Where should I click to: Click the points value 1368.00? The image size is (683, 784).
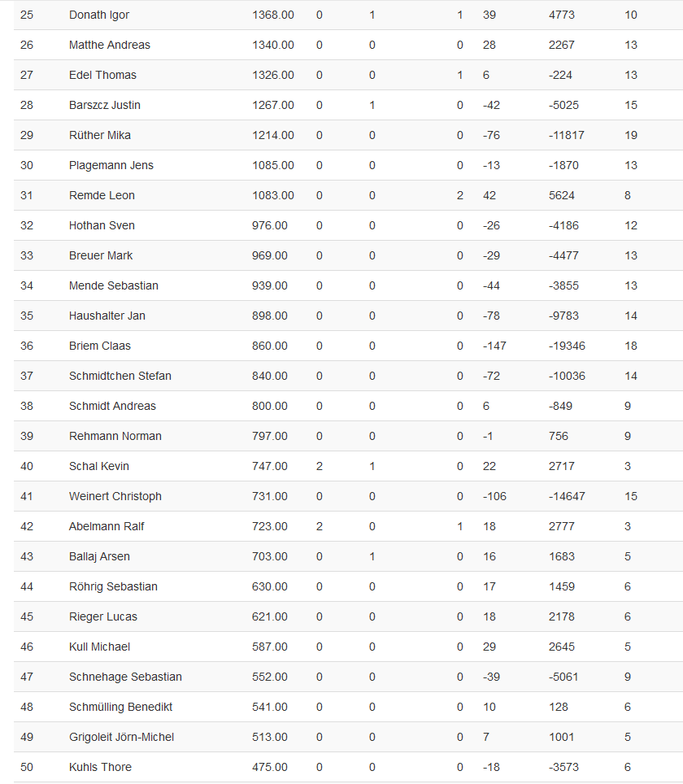273,15
